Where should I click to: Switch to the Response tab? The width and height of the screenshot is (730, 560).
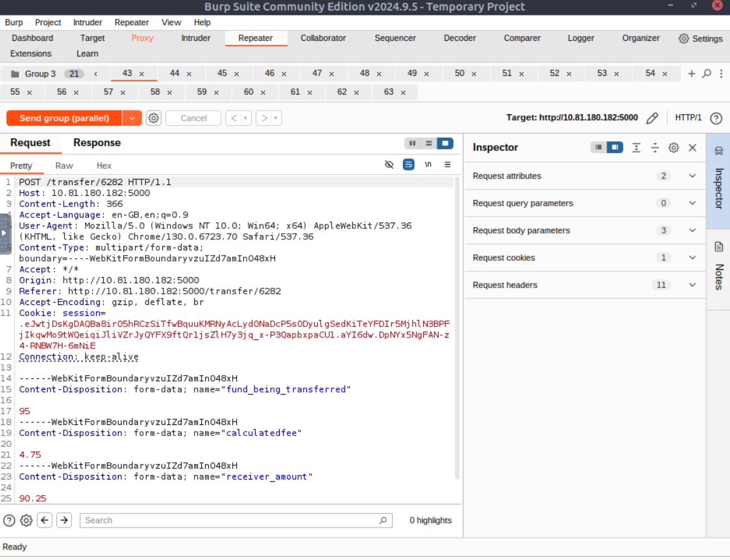pyautogui.click(x=97, y=143)
